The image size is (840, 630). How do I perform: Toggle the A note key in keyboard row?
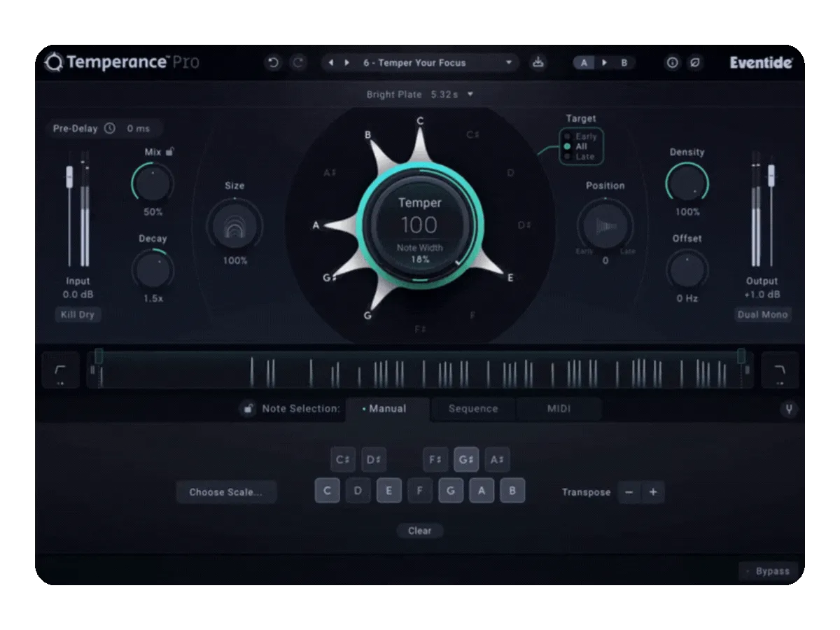pos(482,491)
